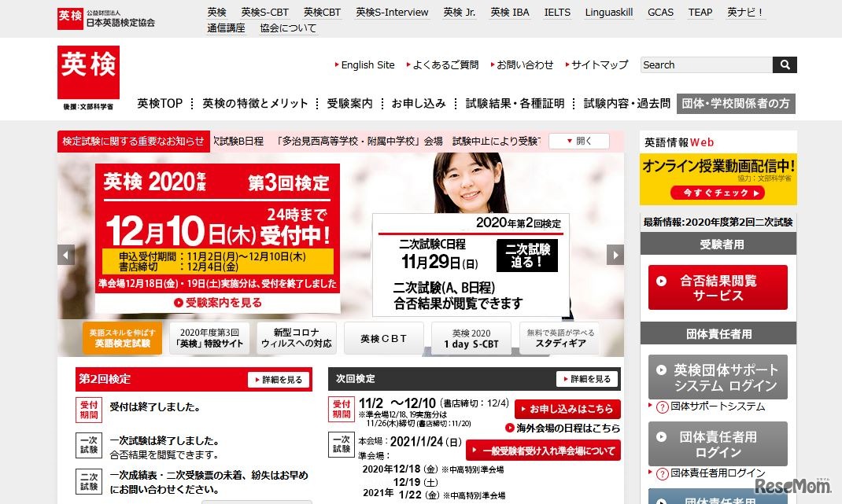Open 英検団体サポートシステム ログイン button
Viewport: 842px width, 504px height.
click(x=718, y=377)
